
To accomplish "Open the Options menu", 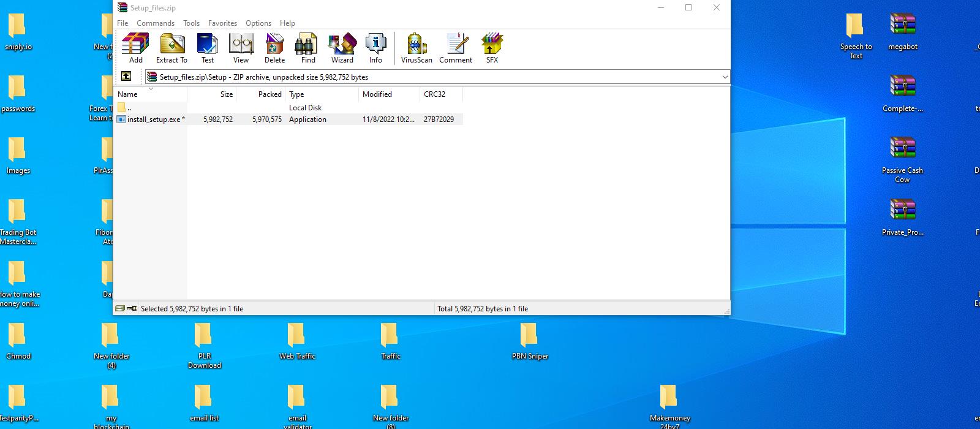I will [258, 23].
